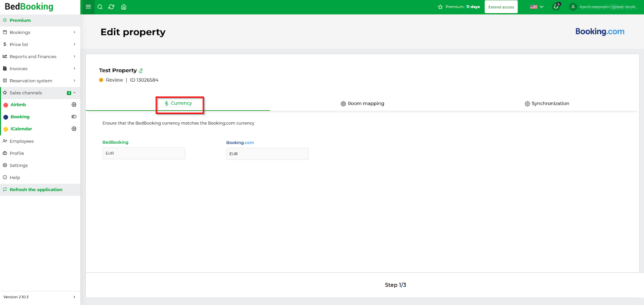Open Reports and finances menu item

pyautogui.click(x=40, y=56)
